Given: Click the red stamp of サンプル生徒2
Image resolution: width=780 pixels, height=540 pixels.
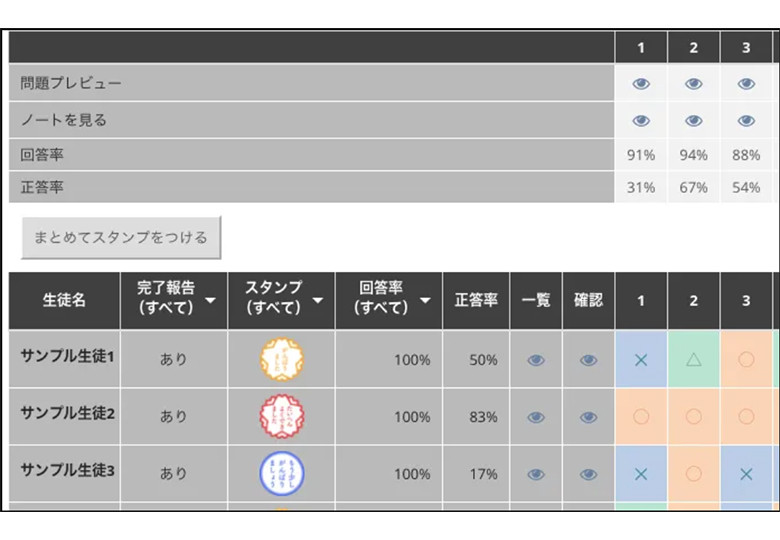Looking at the screenshot, I should pyautogui.click(x=282, y=416).
